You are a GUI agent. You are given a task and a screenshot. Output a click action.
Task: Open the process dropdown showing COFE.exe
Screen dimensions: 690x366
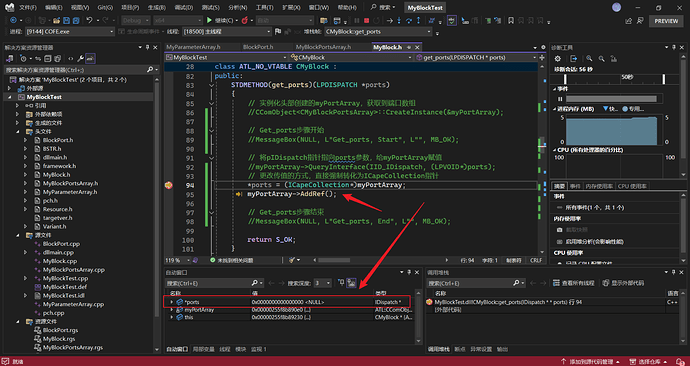coord(70,32)
